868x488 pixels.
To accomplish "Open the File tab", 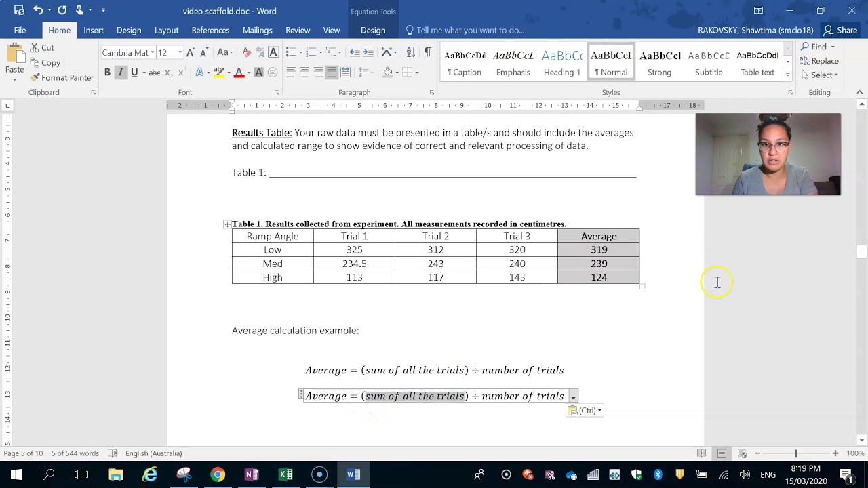I will [20, 30].
